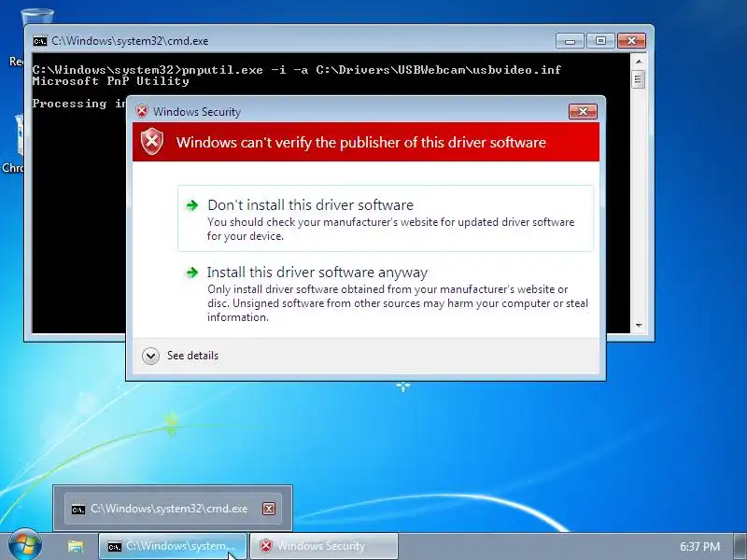Click the cmd window scrollbar down arrow
The height and width of the screenshot is (560, 747).
coord(639,326)
